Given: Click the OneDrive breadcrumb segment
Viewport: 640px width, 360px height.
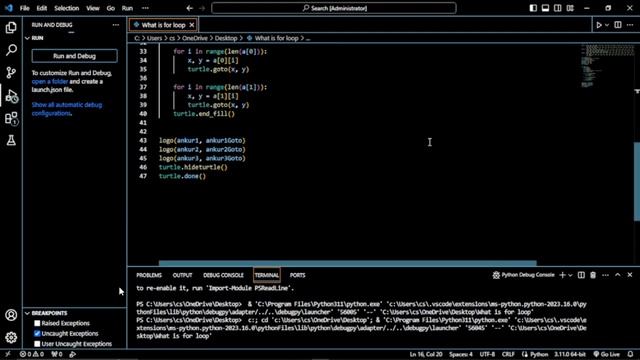Looking at the screenshot, I should pos(195,38).
